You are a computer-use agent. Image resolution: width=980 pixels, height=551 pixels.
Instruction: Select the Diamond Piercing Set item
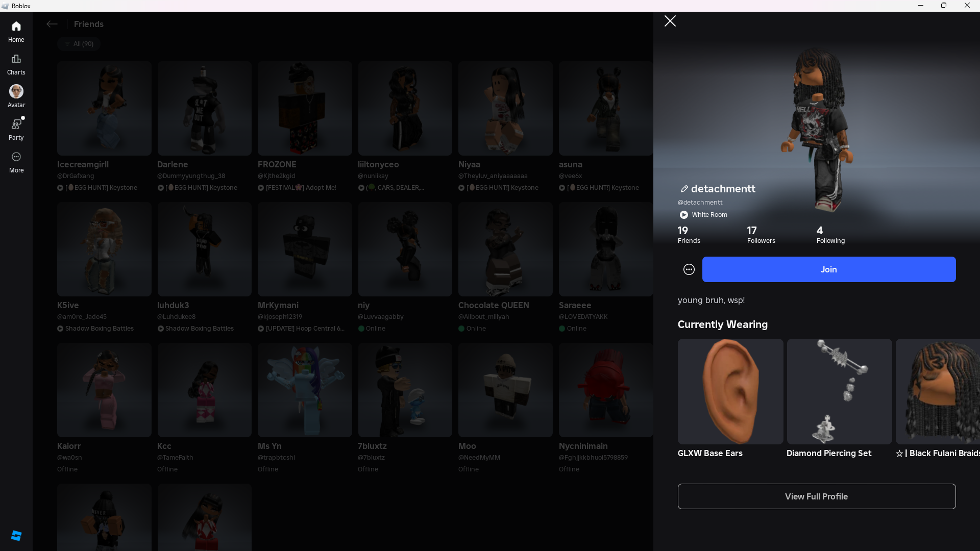coord(839,391)
